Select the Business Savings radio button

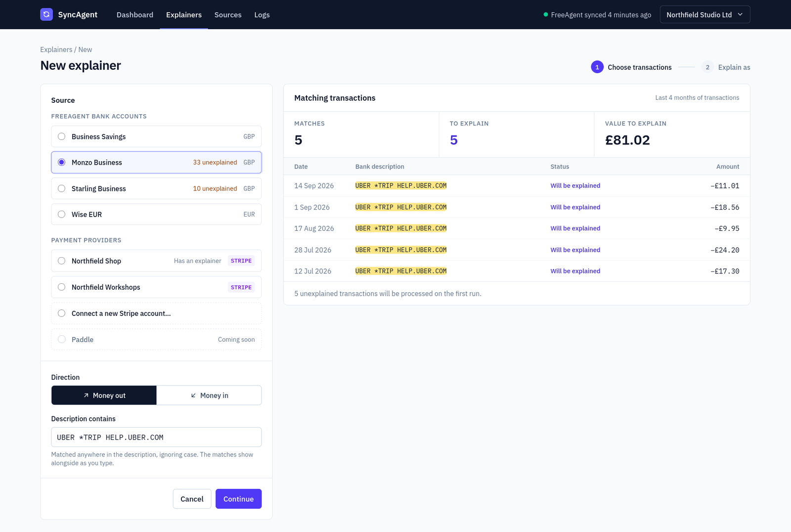point(61,136)
